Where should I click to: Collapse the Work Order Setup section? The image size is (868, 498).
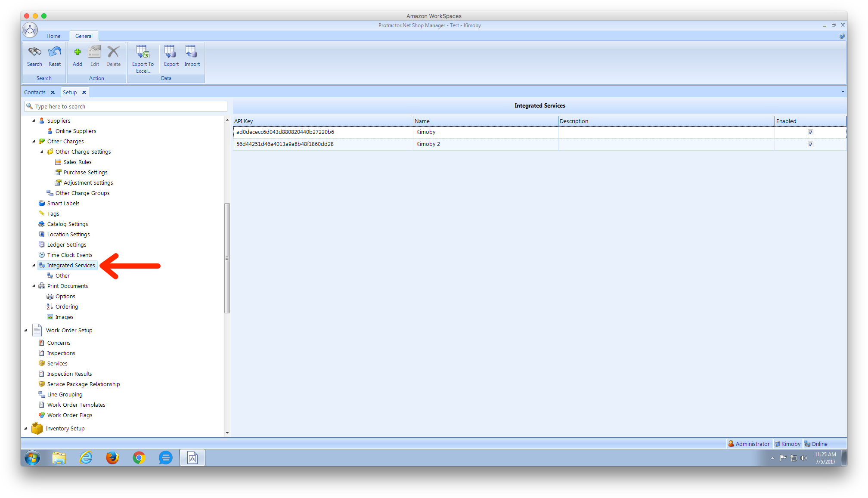pos(26,331)
